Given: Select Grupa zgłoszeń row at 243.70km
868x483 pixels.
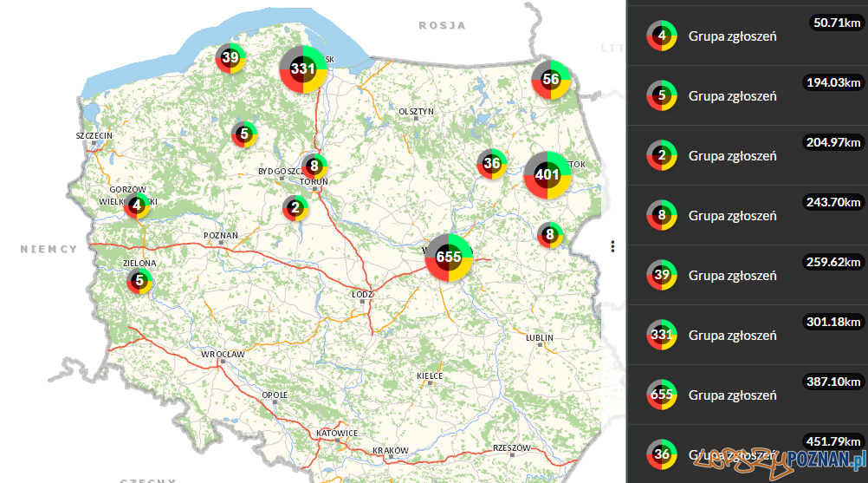Looking at the screenshot, I should pyautogui.click(x=748, y=215).
